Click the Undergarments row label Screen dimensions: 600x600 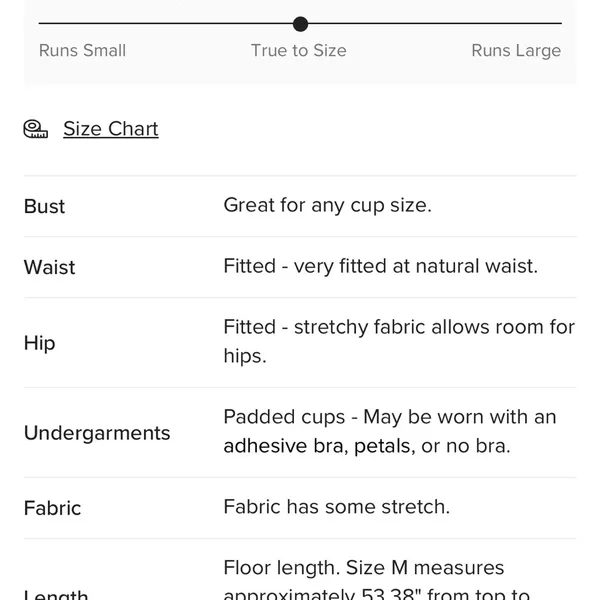click(97, 433)
